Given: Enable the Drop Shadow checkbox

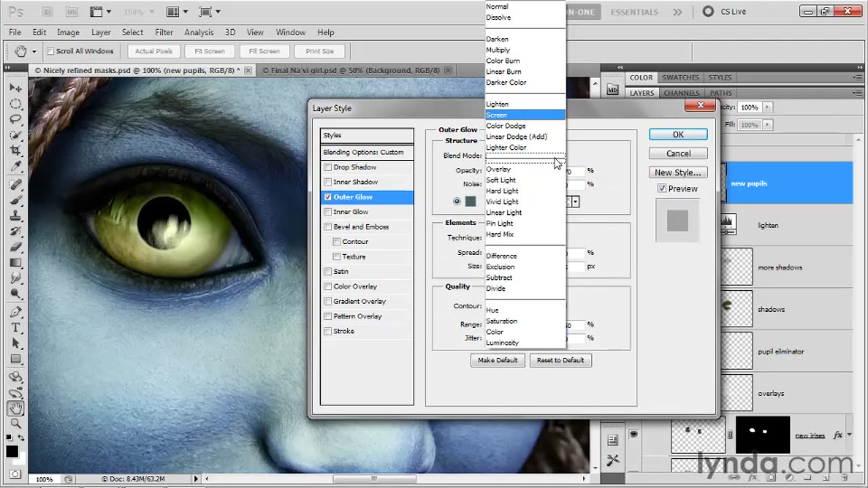Looking at the screenshot, I should 328,167.
